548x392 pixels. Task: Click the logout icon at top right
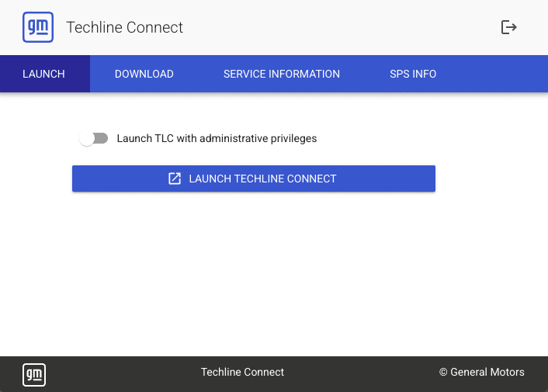click(508, 27)
